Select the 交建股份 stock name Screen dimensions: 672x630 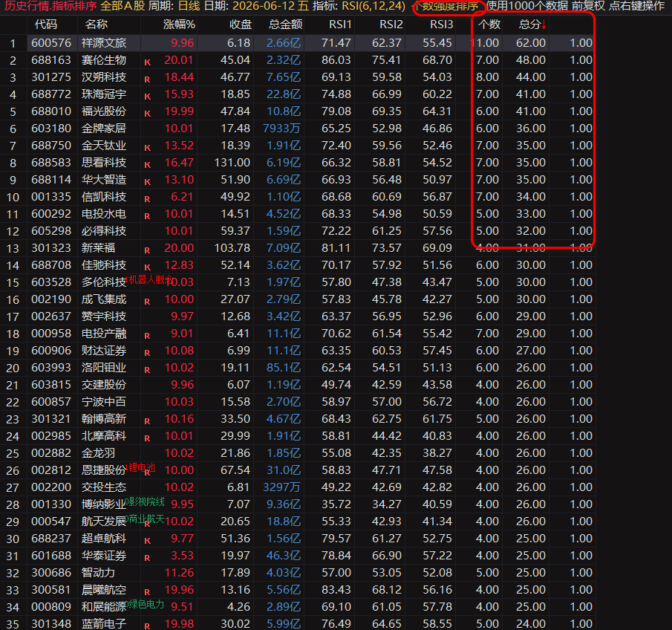[x=104, y=385]
